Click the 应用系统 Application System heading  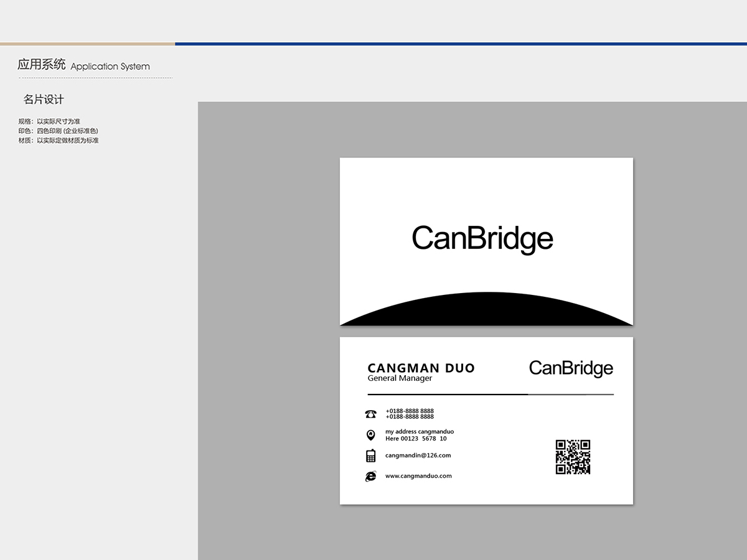pyautogui.click(x=83, y=64)
